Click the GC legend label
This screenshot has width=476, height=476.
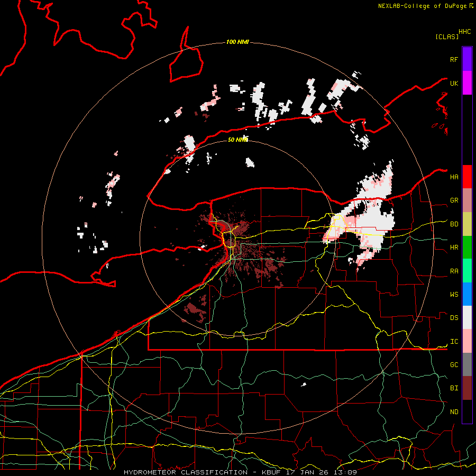pyautogui.click(x=454, y=365)
